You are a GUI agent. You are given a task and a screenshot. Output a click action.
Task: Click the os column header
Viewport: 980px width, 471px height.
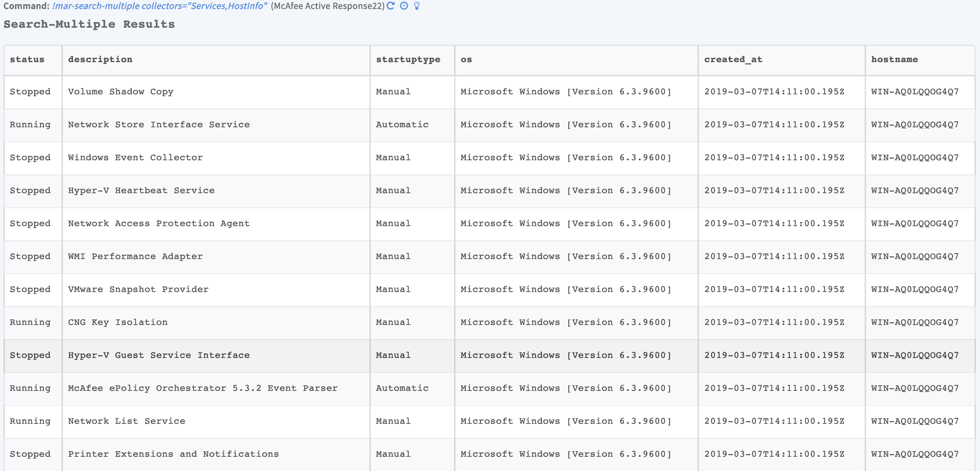point(466,60)
